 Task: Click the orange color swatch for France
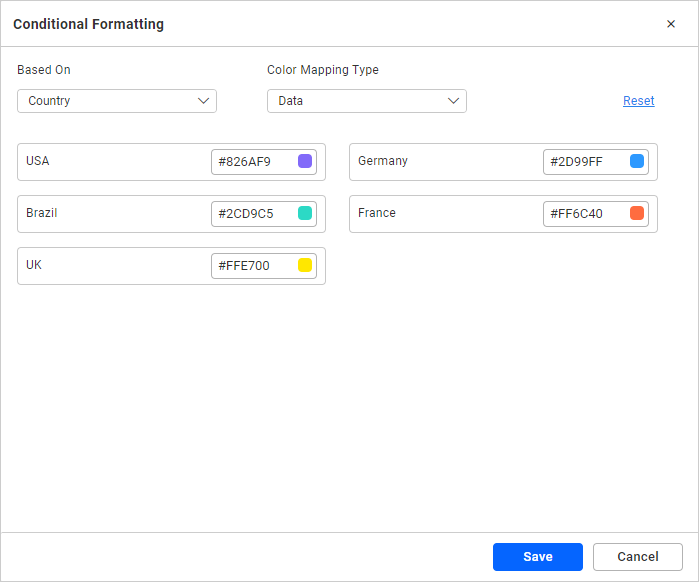pos(637,213)
